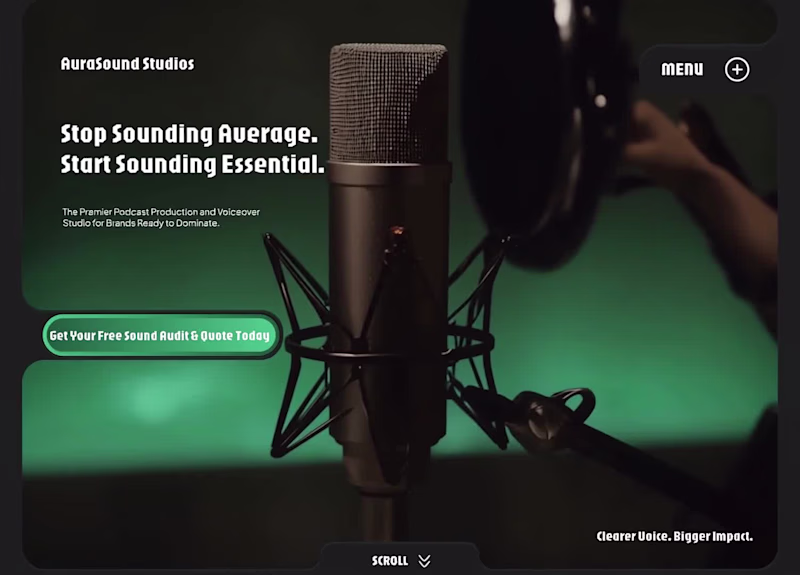The width and height of the screenshot is (800, 575).
Task: Click the AuraSound Studios logo
Action: (x=127, y=64)
